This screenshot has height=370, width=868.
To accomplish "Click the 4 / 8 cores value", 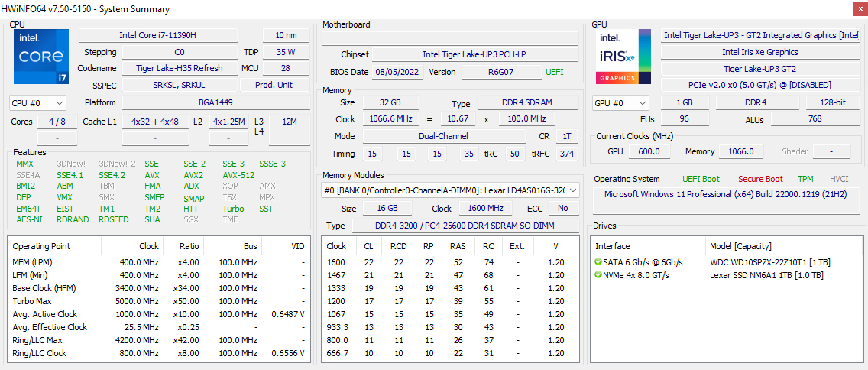I will coord(57,122).
